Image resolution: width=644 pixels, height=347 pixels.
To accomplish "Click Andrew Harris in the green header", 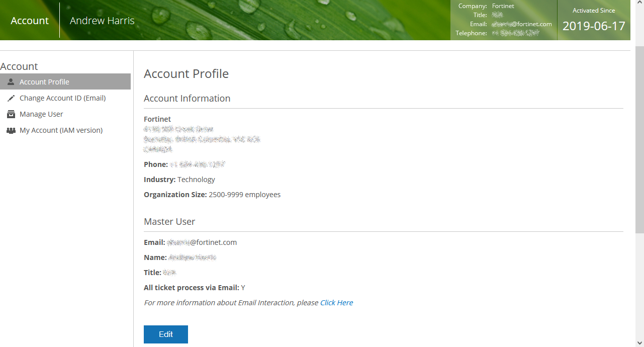I will click(102, 20).
